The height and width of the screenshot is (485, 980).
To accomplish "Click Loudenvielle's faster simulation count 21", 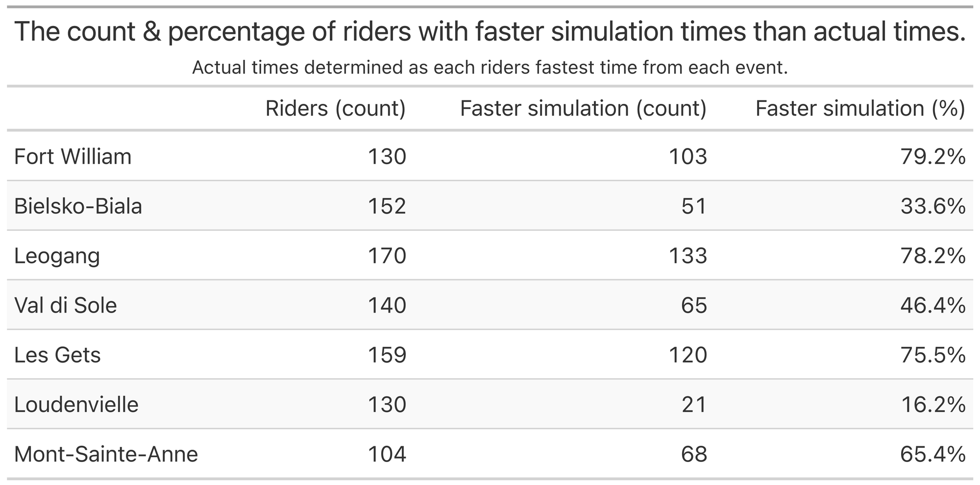I will coord(694,405).
